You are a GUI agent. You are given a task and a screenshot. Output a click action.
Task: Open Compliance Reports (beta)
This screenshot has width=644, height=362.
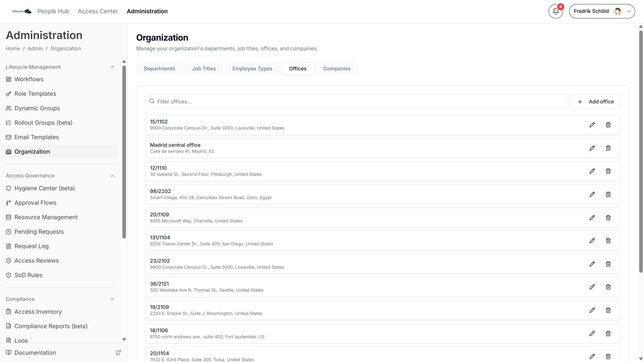click(x=61, y=326)
